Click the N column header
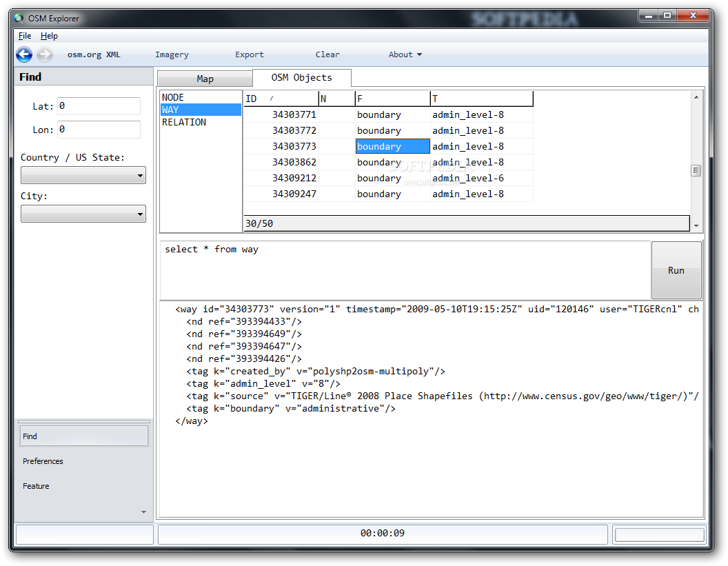 [337, 99]
